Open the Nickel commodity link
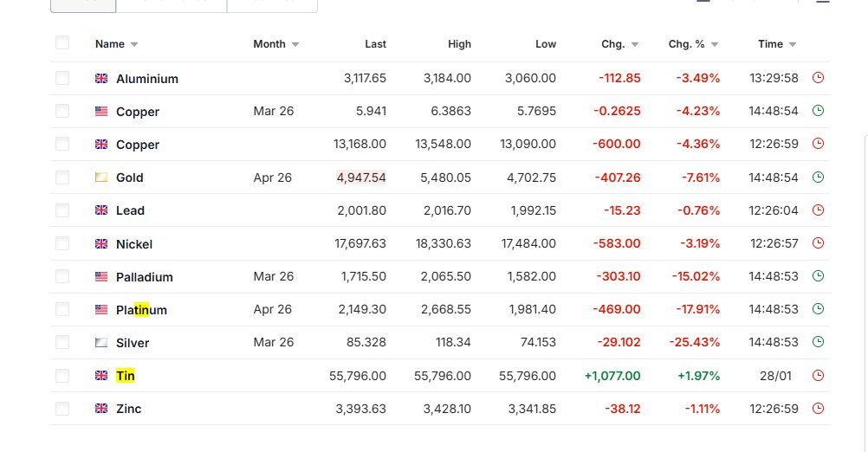The width and height of the screenshot is (868, 452). (134, 244)
